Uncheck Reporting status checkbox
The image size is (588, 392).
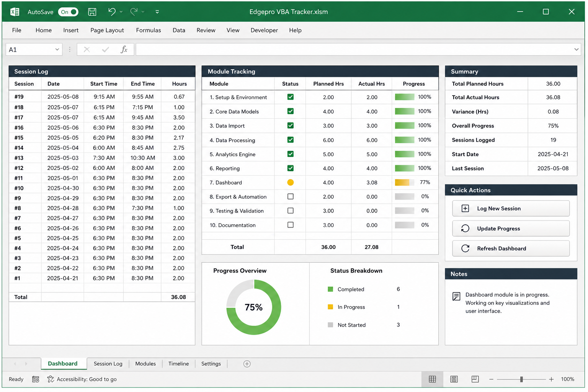(291, 168)
